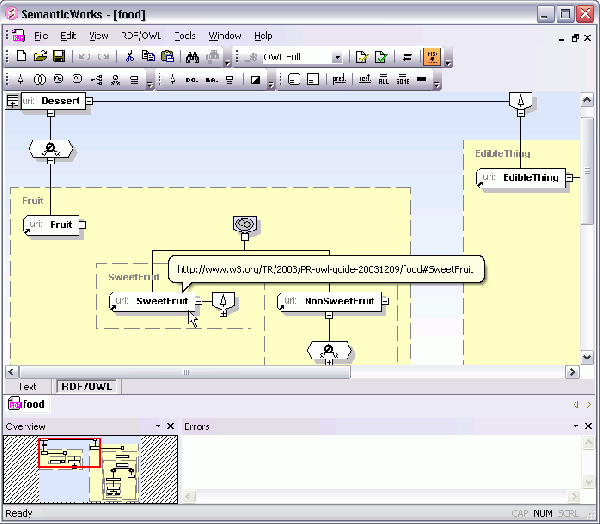This screenshot has width=600, height=524.
Task: Toggle the expander right of the SweetFruit node
Action: tap(198, 301)
